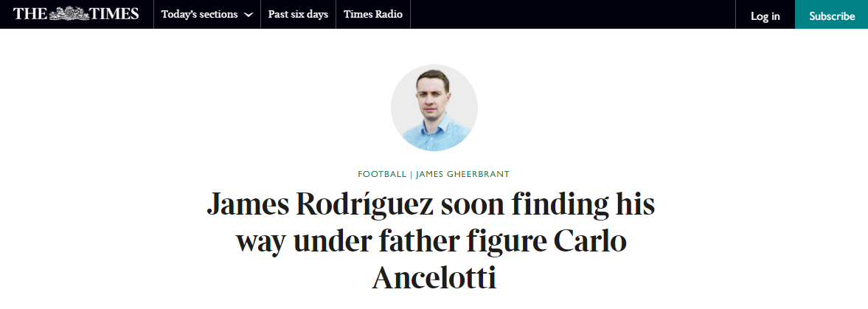The image size is (868, 309).
Task: Click the word Ancelotti in the headline
Action: [x=434, y=277]
